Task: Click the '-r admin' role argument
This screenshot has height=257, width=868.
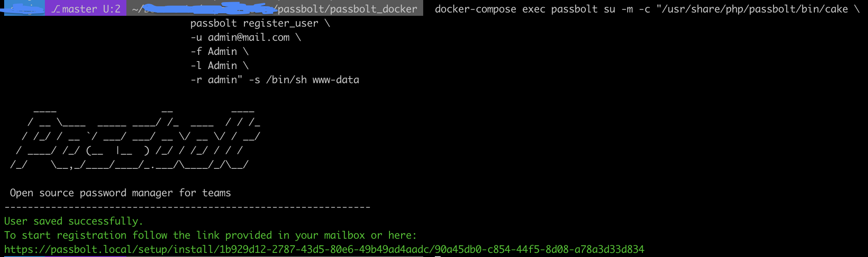Action: click(x=216, y=80)
